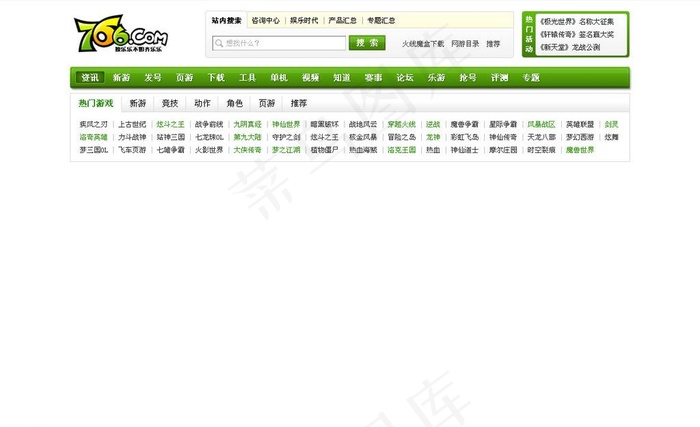This screenshot has height=427, width=700.
Task: Open 下载 in the navigation bar
Action: [x=216, y=78]
